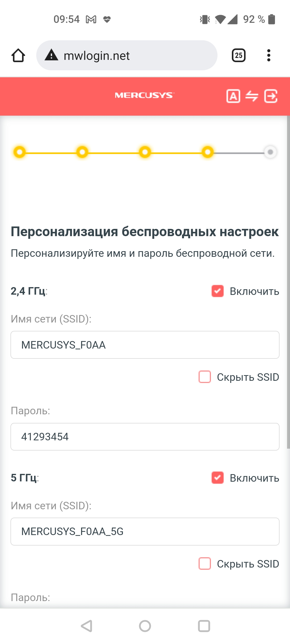Tap the Android back navigation button
Viewport: 290px width, 644px height.
tap(87, 626)
